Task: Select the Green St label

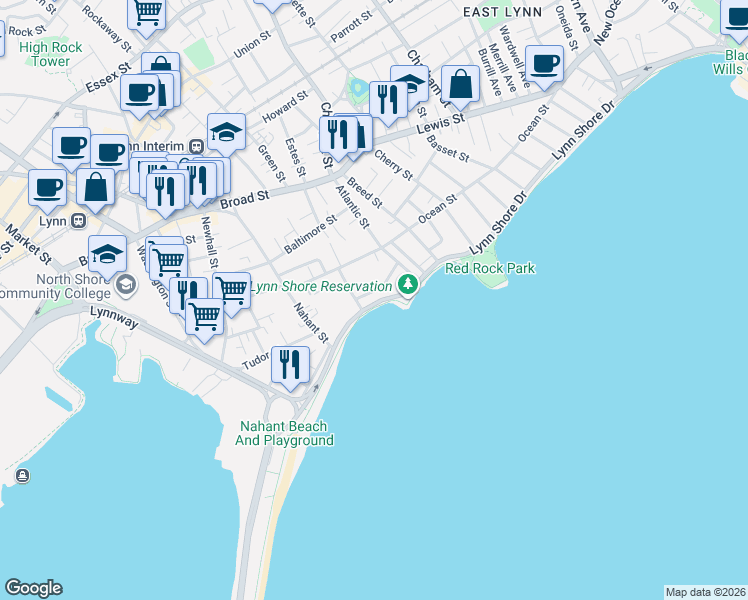Action: point(271,164)
